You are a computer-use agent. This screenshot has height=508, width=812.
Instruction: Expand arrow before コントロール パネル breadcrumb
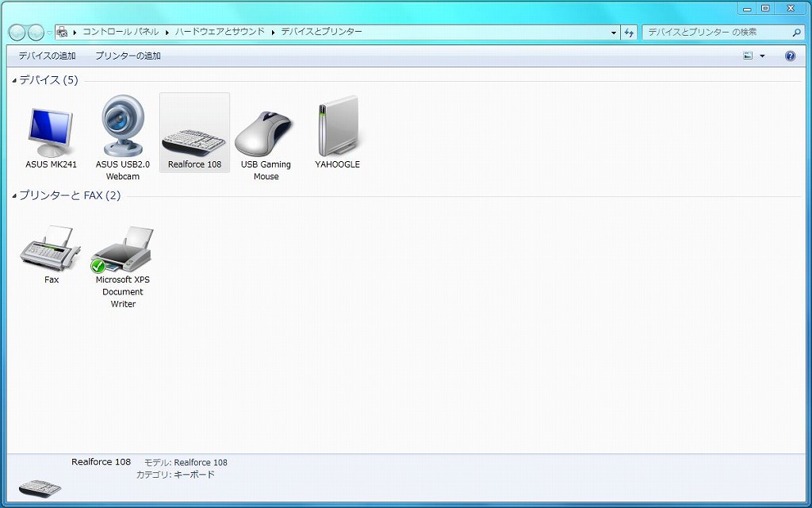pos(75,32)
